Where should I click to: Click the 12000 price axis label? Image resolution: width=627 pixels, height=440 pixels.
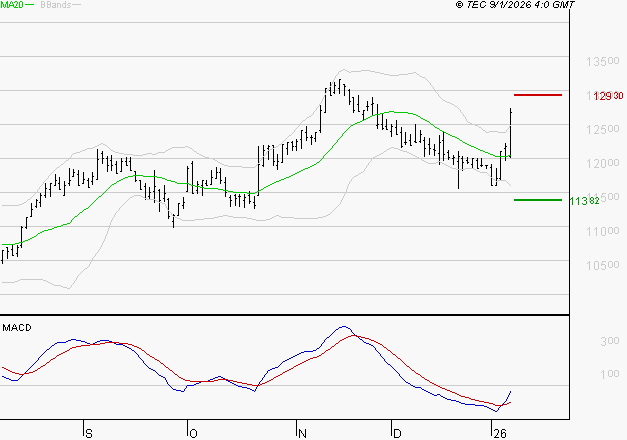603,163
